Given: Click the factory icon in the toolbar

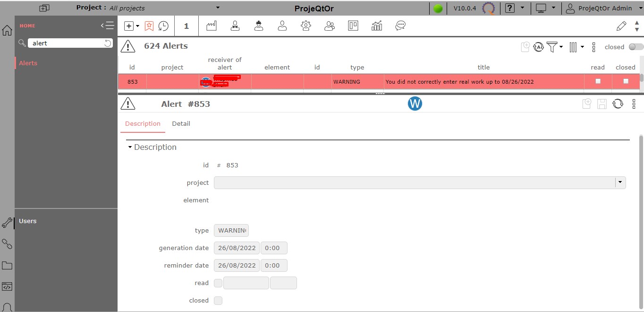Looking at the screenshot, I should coord(212,26).
